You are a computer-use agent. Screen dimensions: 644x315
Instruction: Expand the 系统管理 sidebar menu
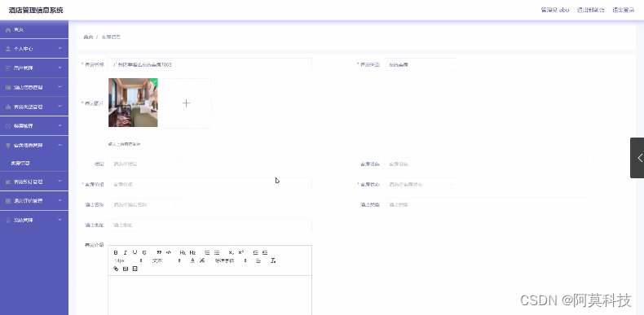[x=34, y=220]
